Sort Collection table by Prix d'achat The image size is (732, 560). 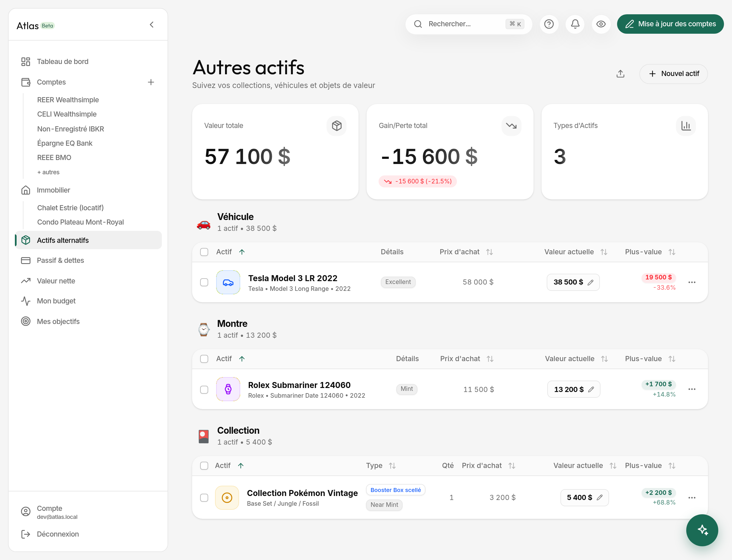(488, 466)
